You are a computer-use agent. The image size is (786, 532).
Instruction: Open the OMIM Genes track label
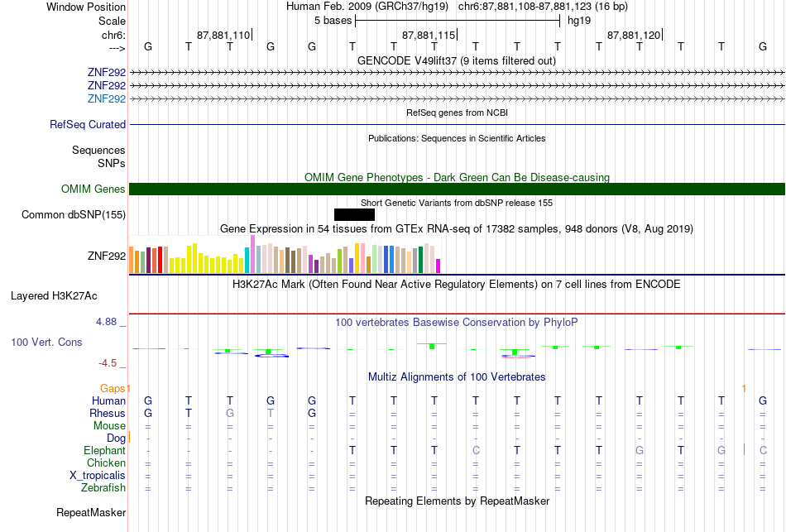pos(93,189)
